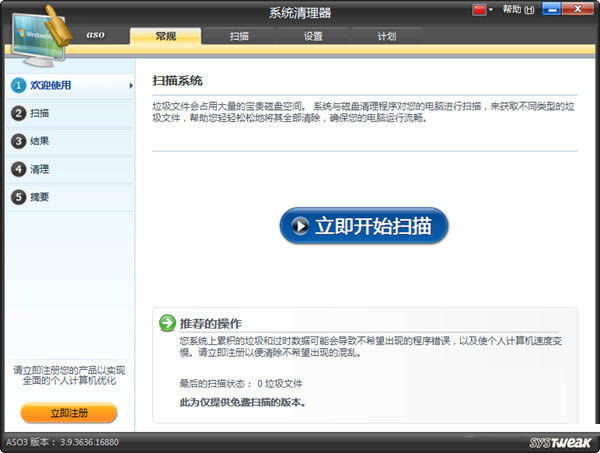Click the Chinese flag language icon
This screenshot has width=600, height=453.
477,10
